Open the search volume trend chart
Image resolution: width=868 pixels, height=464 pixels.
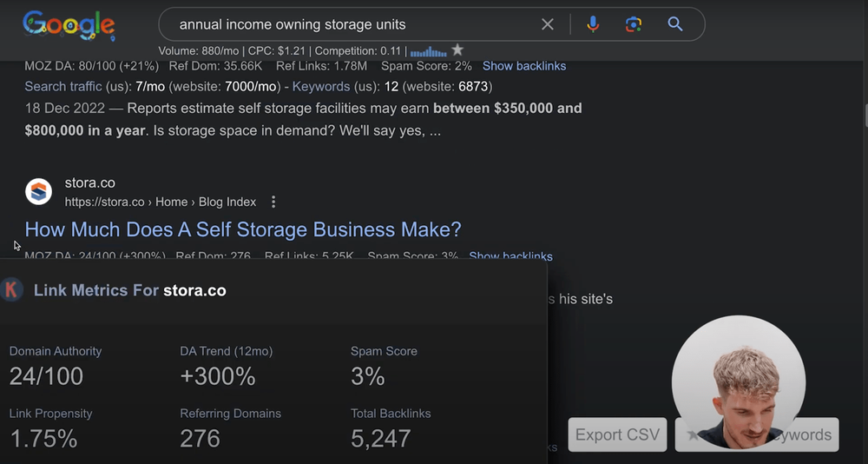[x=429, y=51]
